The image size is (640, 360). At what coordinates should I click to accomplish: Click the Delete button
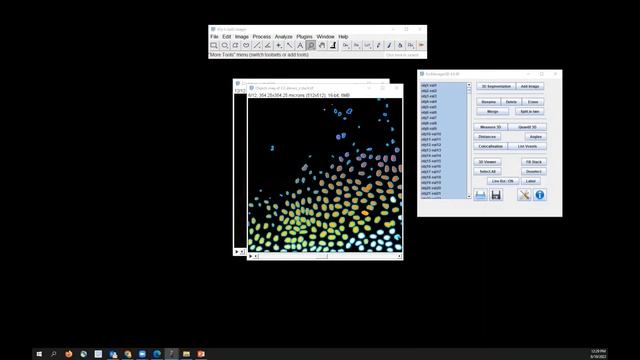[511, 102]
